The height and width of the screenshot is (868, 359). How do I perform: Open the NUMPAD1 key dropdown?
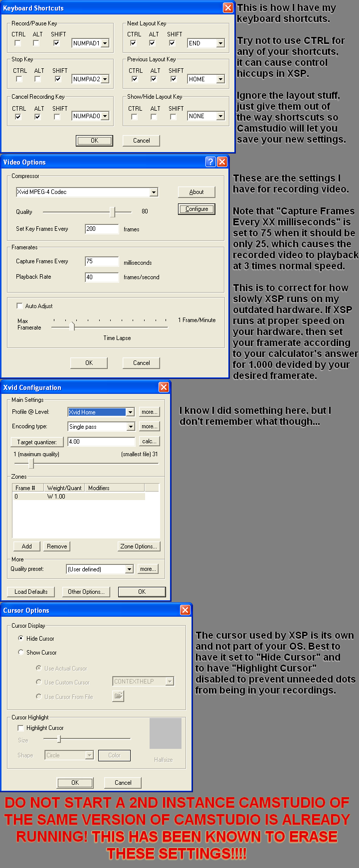click(105, 43)
